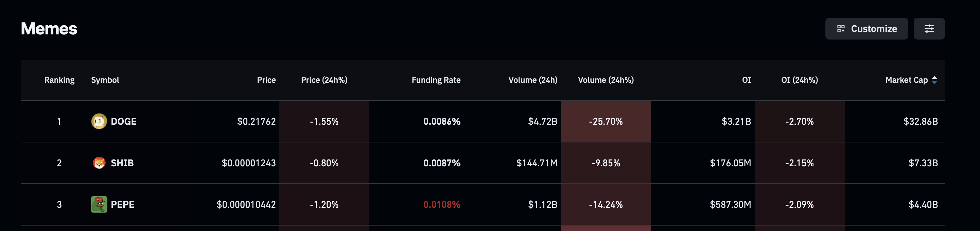
Task: Click SHIB market cap $7.33B
Action: click(x=923, y=163)
